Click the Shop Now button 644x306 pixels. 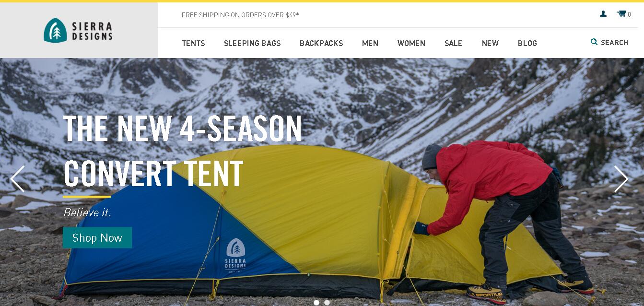(x=97, y=237)
